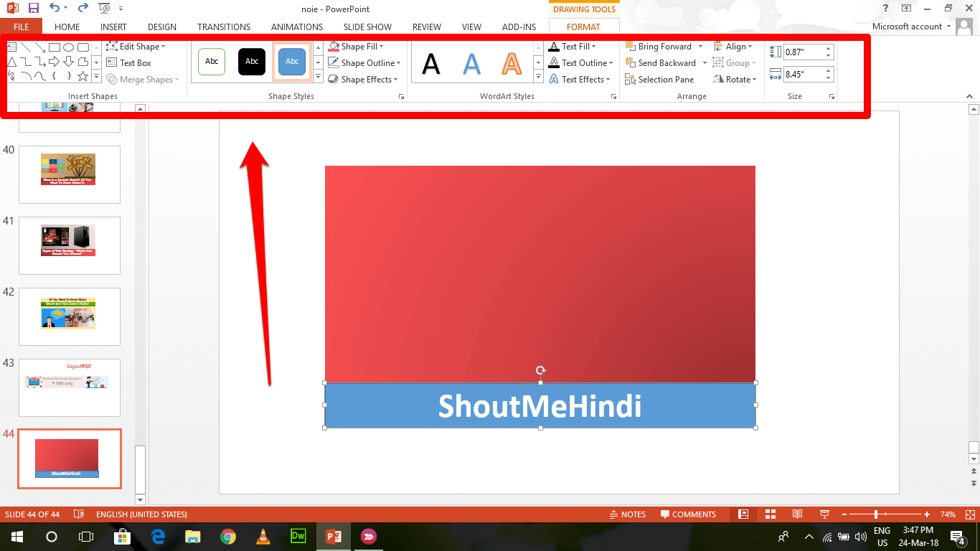
Task: Apply the black letter A WordArt style
Action: 430,64
